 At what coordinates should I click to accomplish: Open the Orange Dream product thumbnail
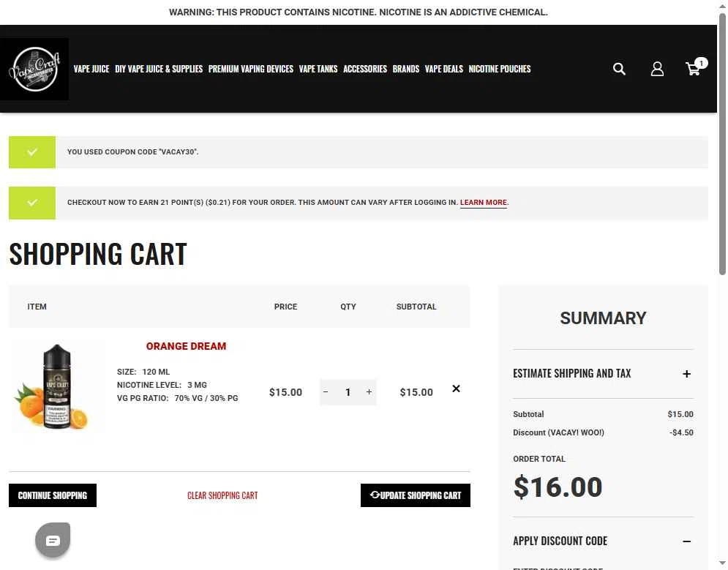(x=58, y=386)
